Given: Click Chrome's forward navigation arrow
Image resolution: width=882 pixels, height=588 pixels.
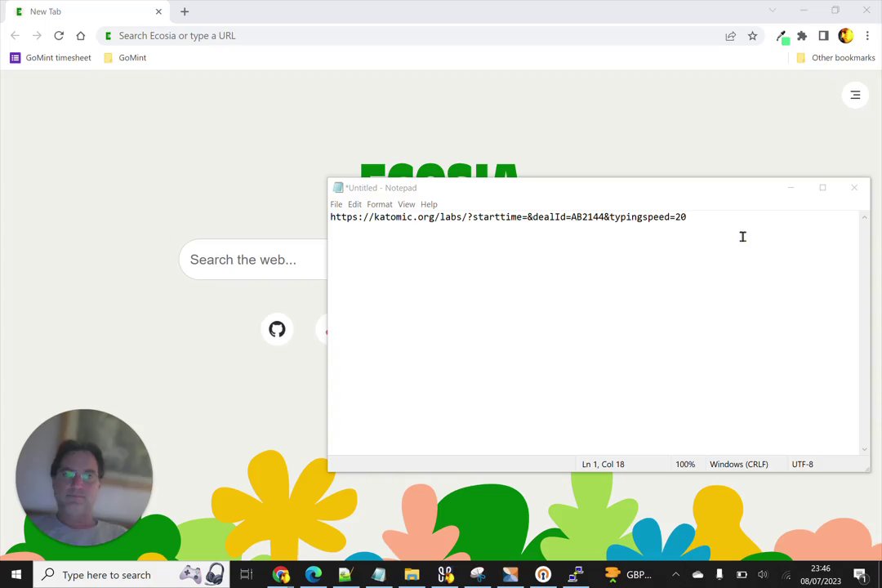Looking at the screenshot, I should click(37, 35).
